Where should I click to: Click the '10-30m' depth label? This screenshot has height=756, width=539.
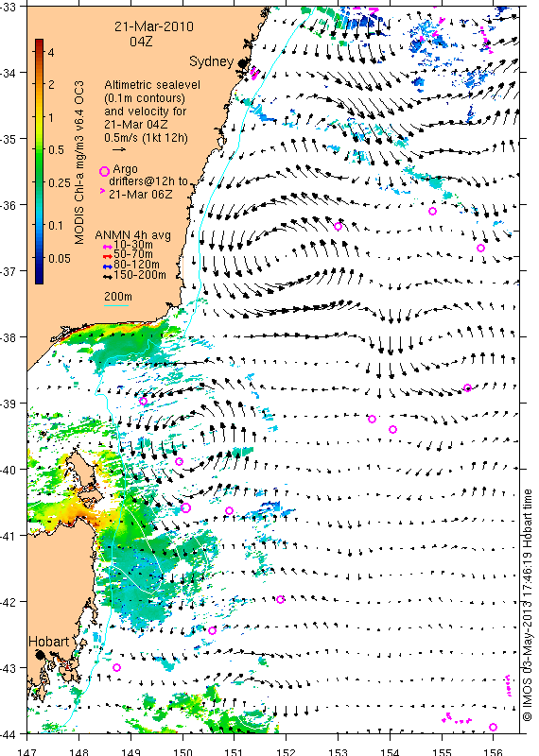pos(133,246)
